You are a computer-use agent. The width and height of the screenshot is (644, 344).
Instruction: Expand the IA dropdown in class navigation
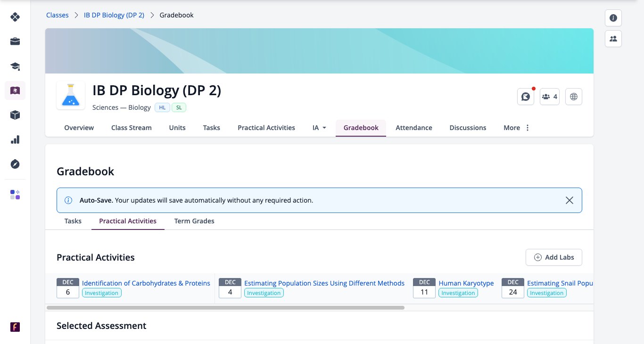click(319, 128)
